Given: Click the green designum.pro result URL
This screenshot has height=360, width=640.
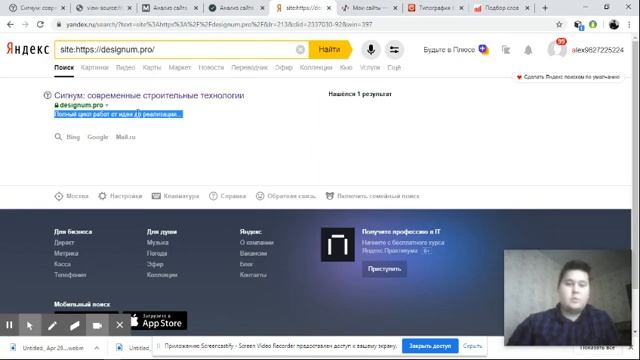Looking at the screenshot, I should coord(81,105).
